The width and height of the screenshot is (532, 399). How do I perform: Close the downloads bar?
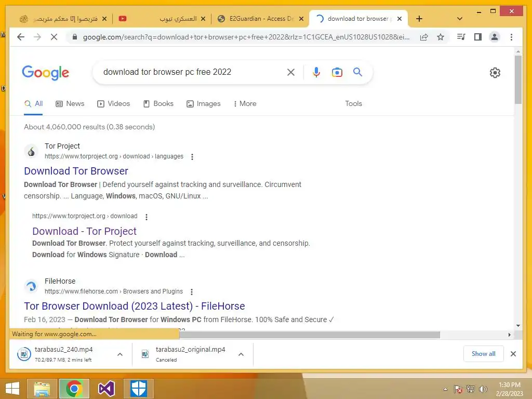click(x=513, y=354)
